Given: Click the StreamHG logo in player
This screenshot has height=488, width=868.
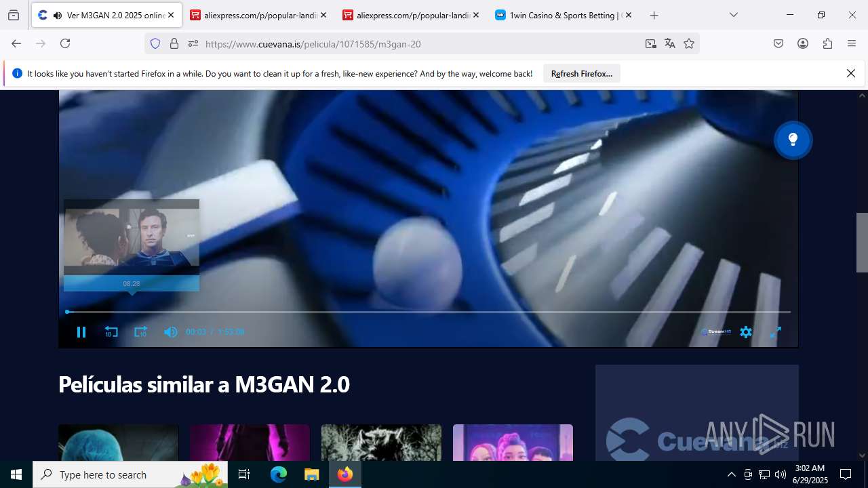Looking at the screenshot, I should pyautogui.click(x=716, y=332).
